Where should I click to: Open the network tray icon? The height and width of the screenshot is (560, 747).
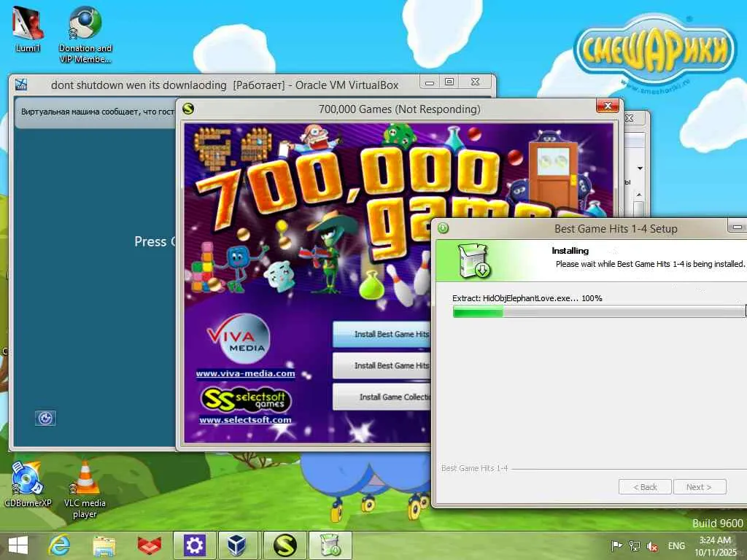(x=634, y=545)
